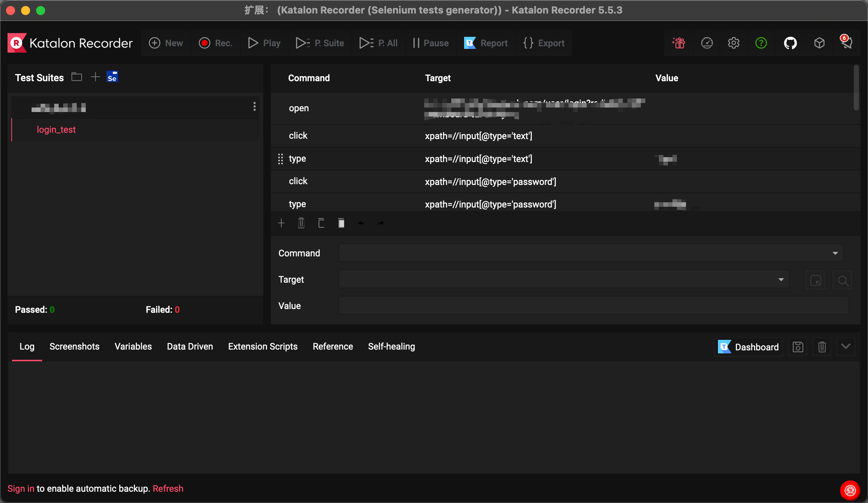Switch to the Screenshots tab

[x=74, y=347]
